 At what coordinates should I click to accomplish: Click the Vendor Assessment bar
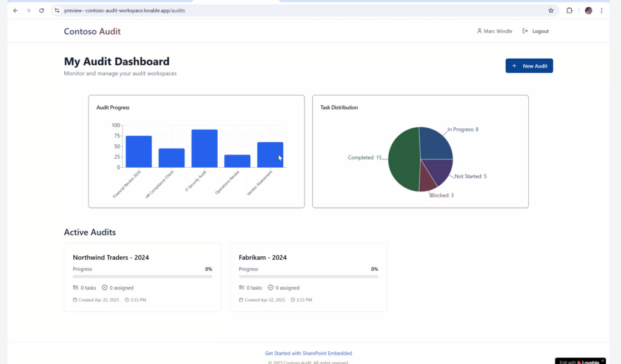point(270,154)
